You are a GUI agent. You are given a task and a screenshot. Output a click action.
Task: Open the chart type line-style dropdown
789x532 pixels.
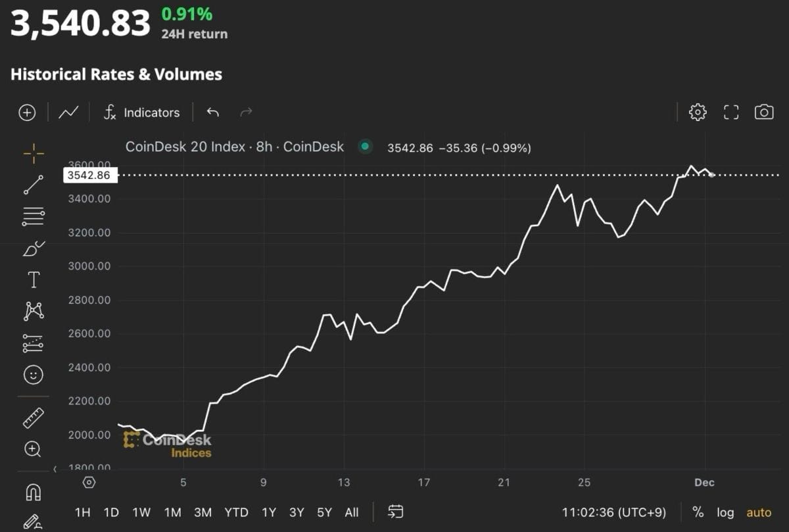(68, 112)
